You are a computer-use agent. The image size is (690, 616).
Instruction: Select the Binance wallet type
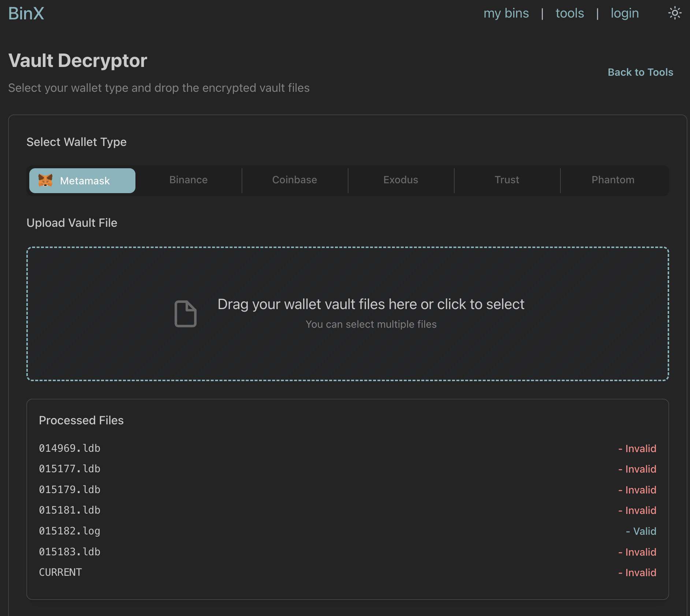point(189,180)
